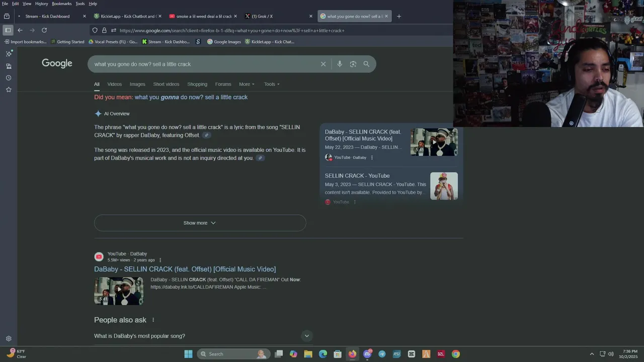This screenshot has height=362, width=644.
Task: Switch to the Kicklet.app browser tab
Action: (x=128, y=16)
